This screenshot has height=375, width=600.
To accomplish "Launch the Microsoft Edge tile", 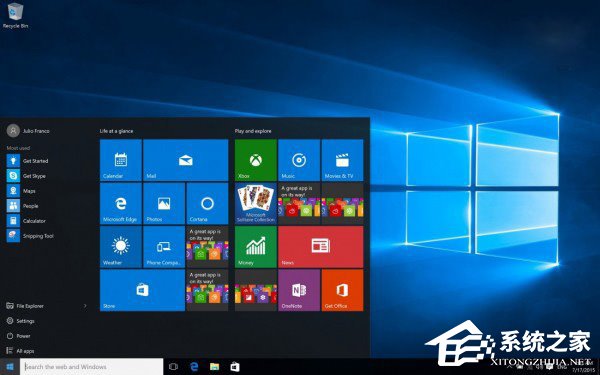I will click(121, 203).
